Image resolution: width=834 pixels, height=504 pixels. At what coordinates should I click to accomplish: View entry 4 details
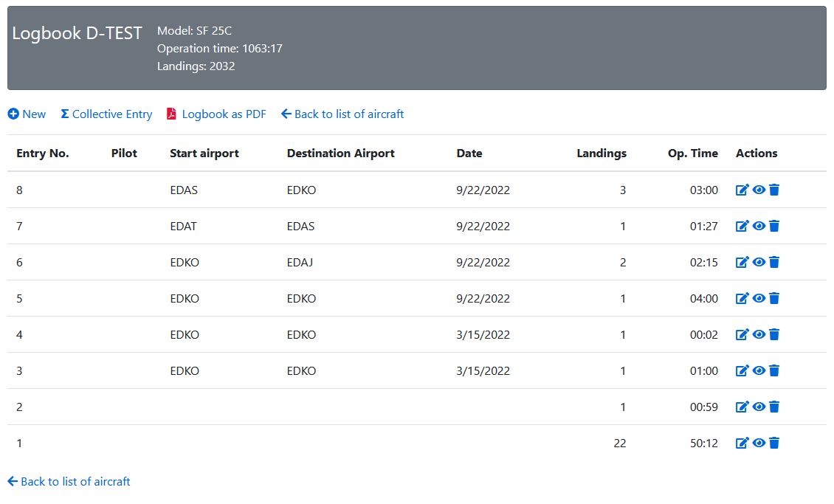click(759, 334)
